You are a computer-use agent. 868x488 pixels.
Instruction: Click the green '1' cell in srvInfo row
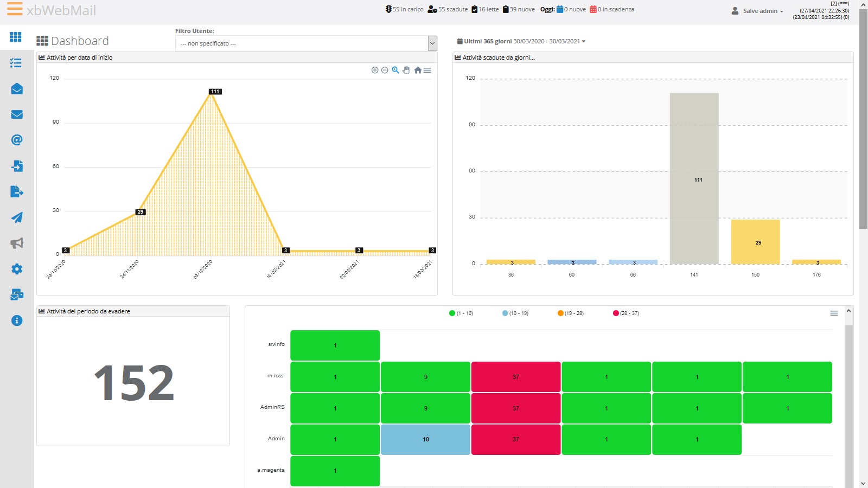[x=335, y=345]
